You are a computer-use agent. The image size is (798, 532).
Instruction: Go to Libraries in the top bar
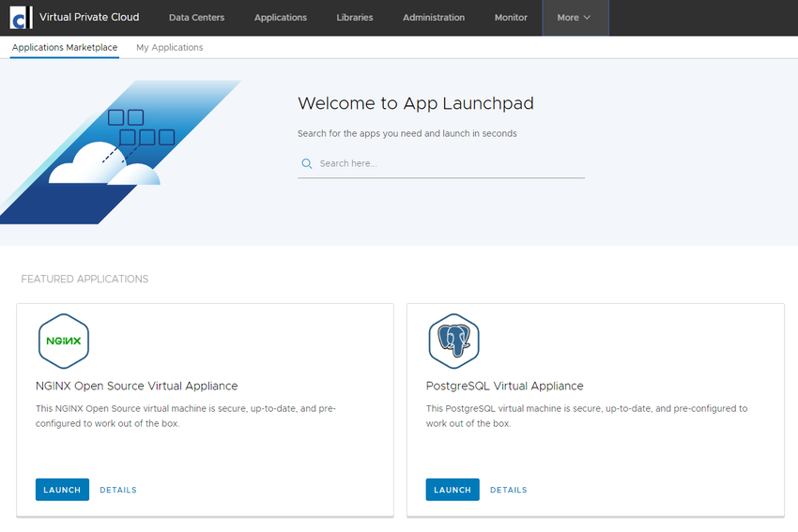pyautogui.click(x=355, y=18)
